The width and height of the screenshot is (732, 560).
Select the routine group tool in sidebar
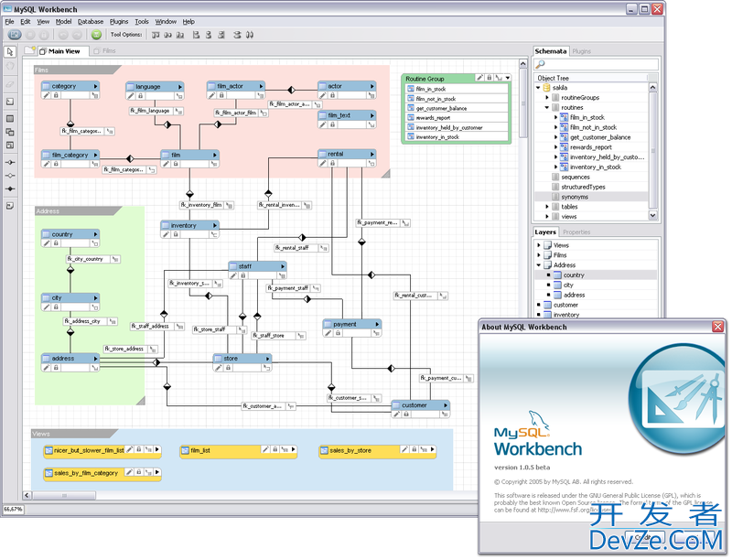tap(10, 145)
